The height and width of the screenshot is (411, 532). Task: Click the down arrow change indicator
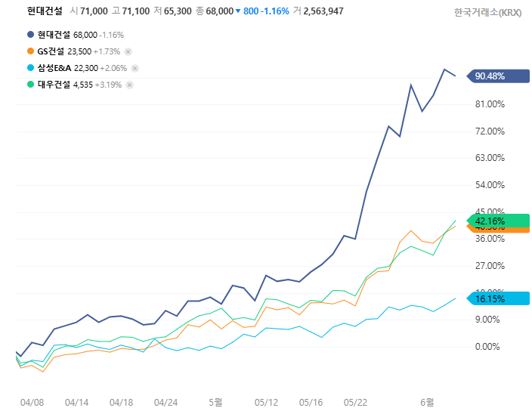click(x=238, y=11)
